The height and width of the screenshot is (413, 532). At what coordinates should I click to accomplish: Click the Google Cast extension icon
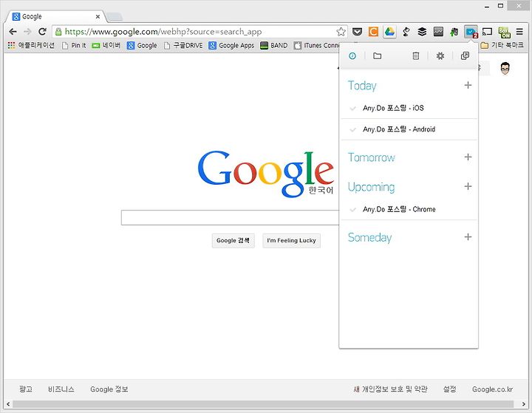click(487, 32)
